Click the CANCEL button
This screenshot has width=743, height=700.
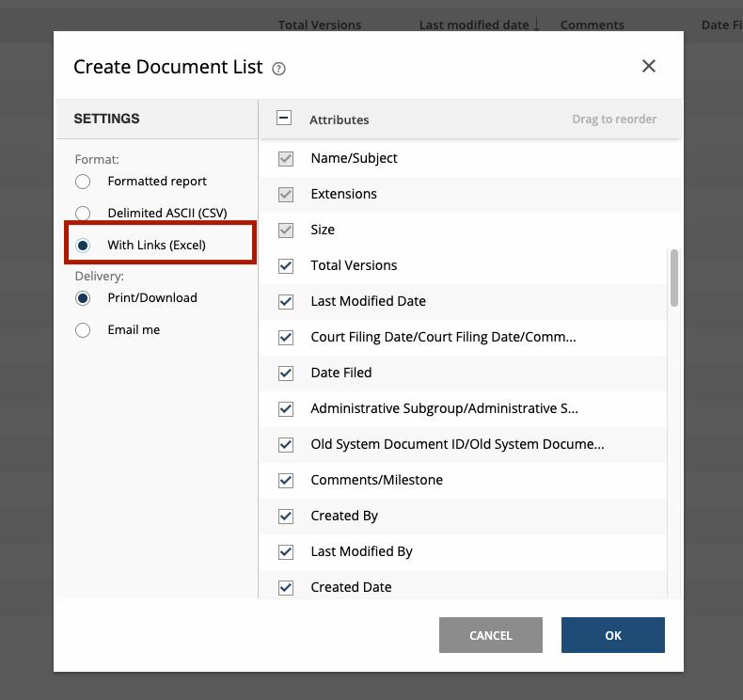490,635
